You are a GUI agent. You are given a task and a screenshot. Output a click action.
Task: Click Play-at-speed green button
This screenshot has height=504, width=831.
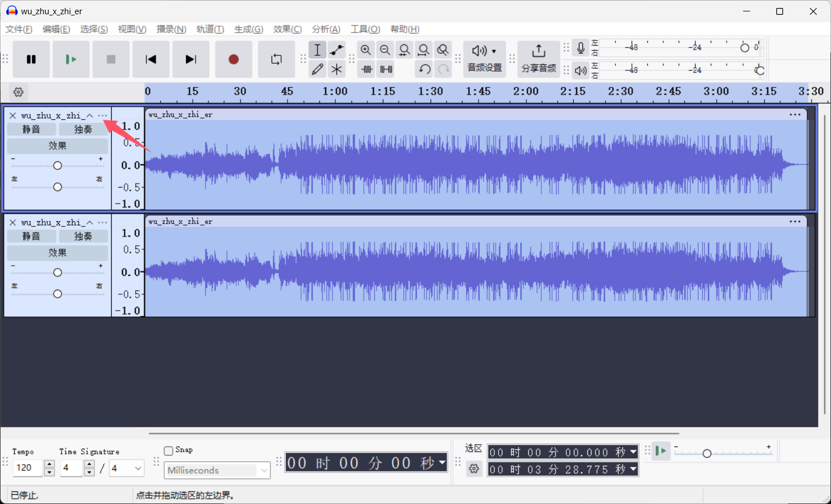[661, 451]
